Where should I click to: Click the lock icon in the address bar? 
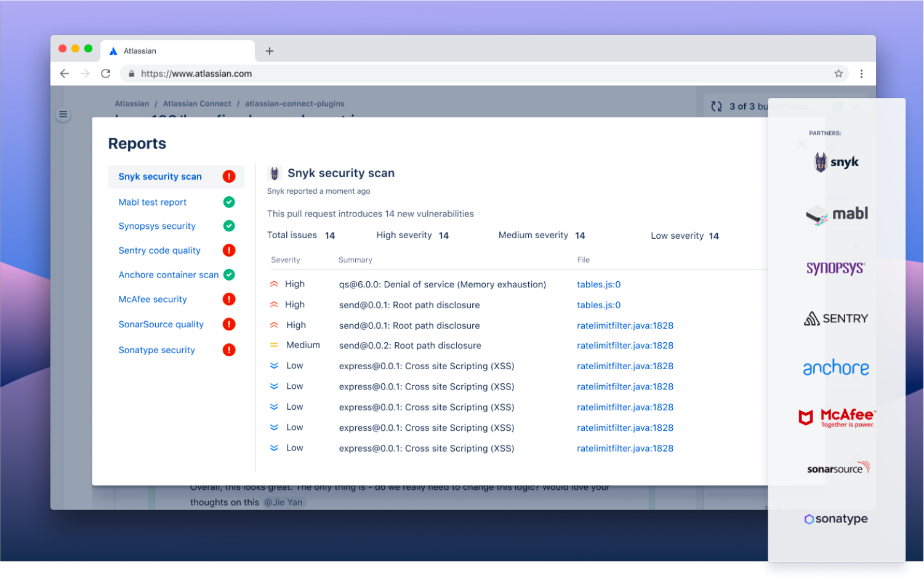click(131, 74)
